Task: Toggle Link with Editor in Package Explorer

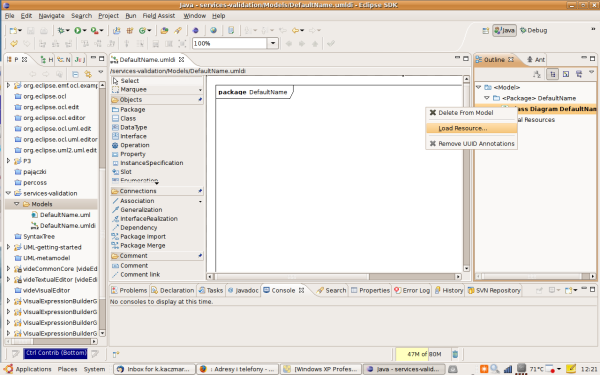Action: (88, 74)
